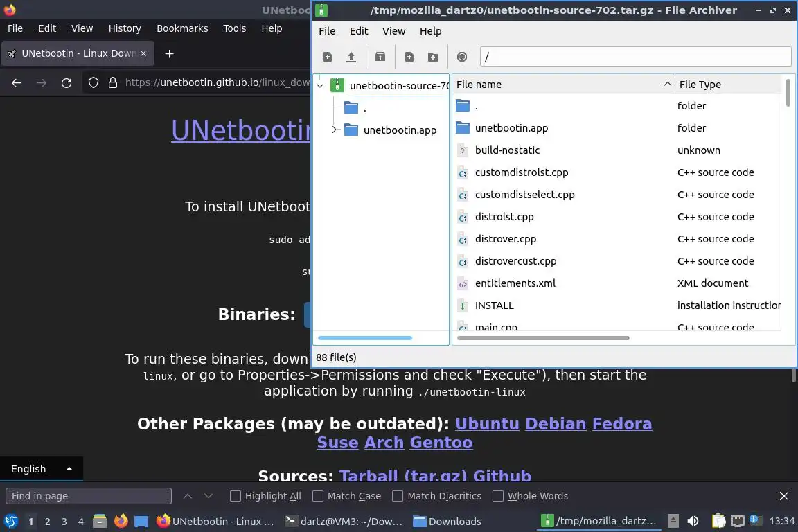The width and height of the screenshot is (798, 532).
Task: Close the find bar
Action: [783, 496]
